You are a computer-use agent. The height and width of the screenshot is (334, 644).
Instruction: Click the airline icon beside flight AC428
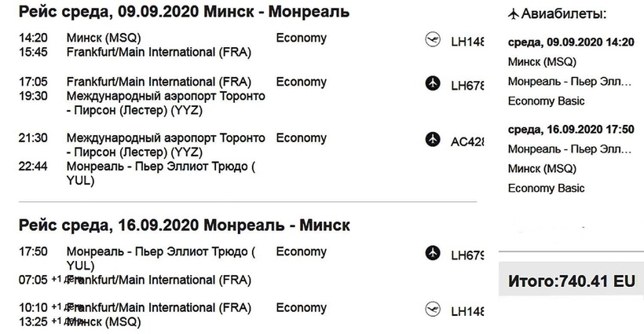pos(431,139)
